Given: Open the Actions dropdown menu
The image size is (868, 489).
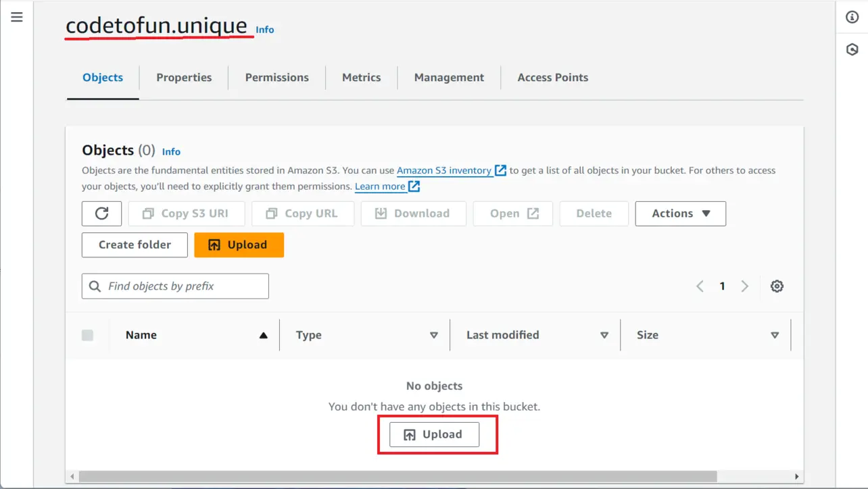Looking at the screenshot, I should point(681,213).
